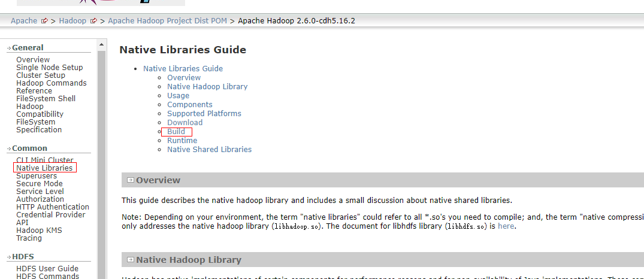Open Credential Provider API sidebar item
The height and width of the screenshot is (279, 644).
50,219
